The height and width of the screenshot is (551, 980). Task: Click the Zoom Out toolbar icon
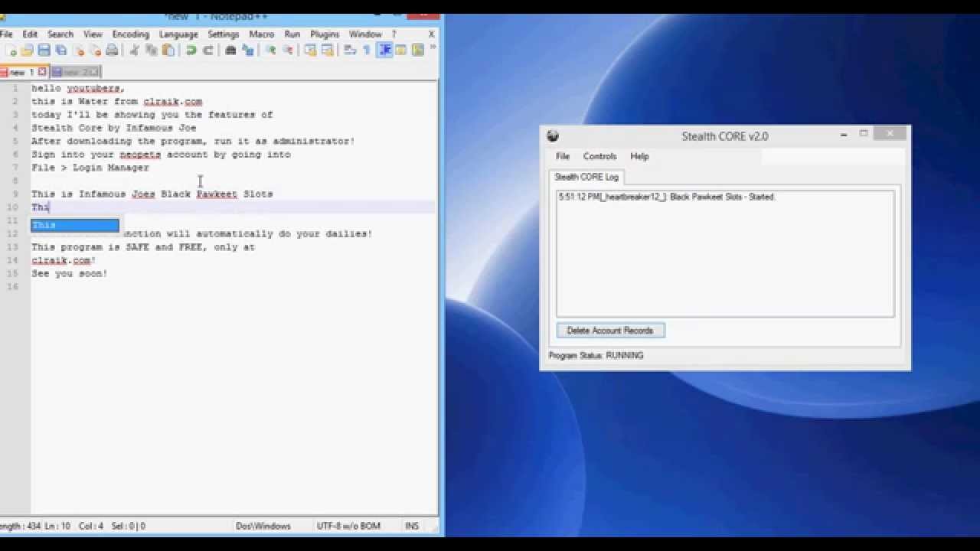pyautogui.click(x=287, y=51)
